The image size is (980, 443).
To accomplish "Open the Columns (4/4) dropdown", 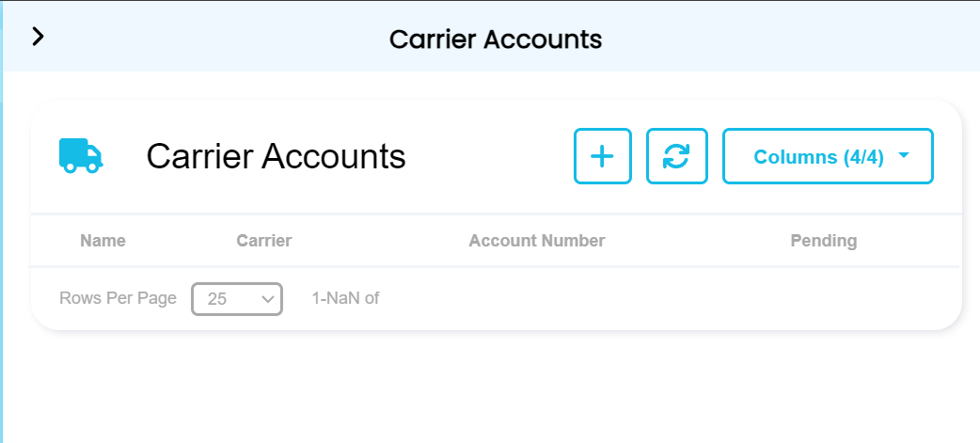I will click(x=818, y=157).
